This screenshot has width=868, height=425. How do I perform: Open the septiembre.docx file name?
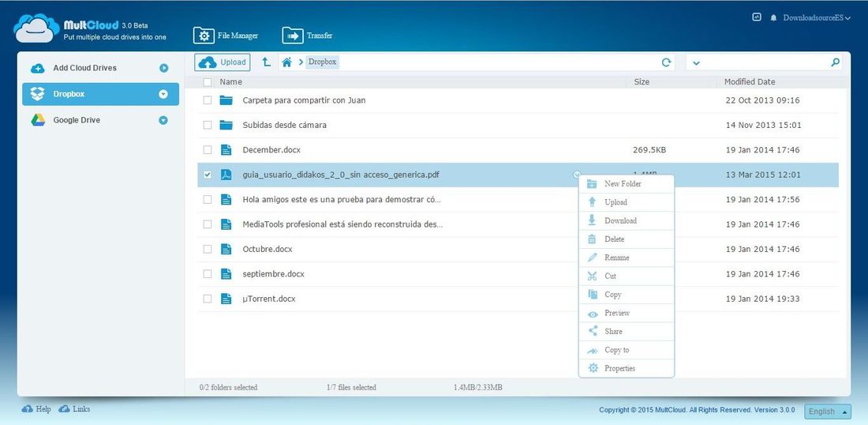(x=274, y=274)
